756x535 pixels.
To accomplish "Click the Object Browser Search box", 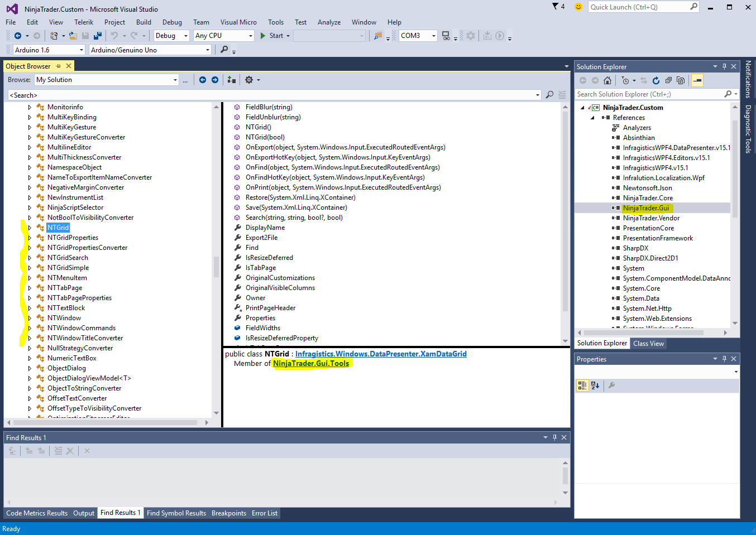I will tap(271, 95).
